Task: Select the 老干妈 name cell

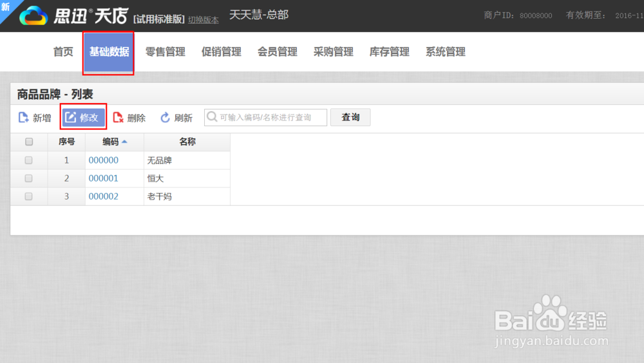Action: (x=187, y=196)
